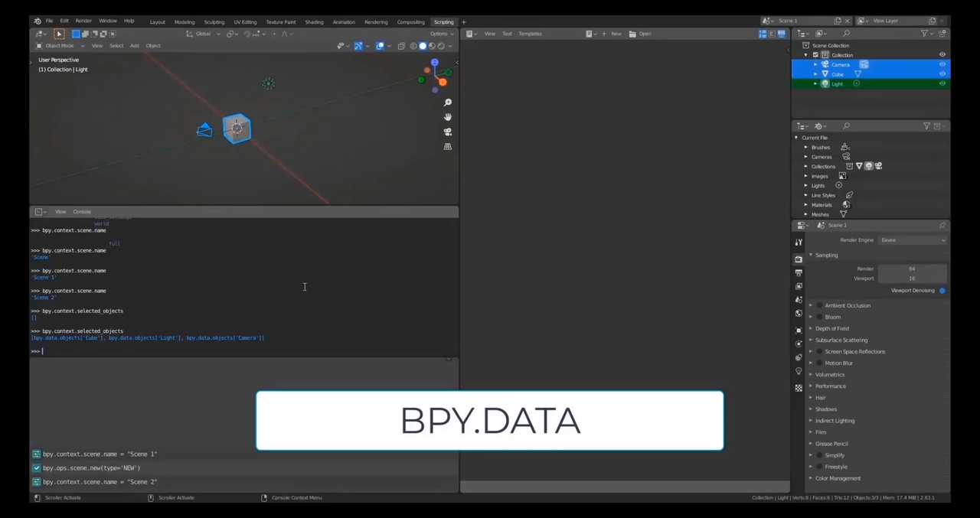Click New button in text editor
980x518 pixels.
[x=612, y=34]
